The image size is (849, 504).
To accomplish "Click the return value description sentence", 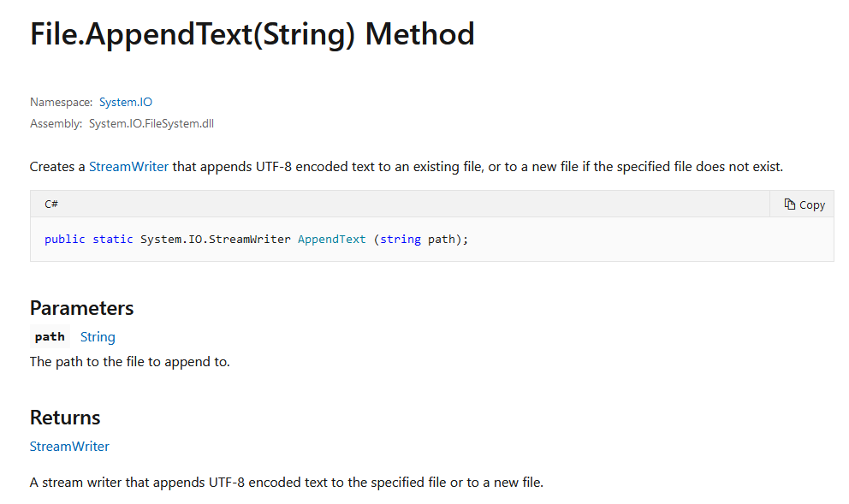I will [x=287, y=483].
